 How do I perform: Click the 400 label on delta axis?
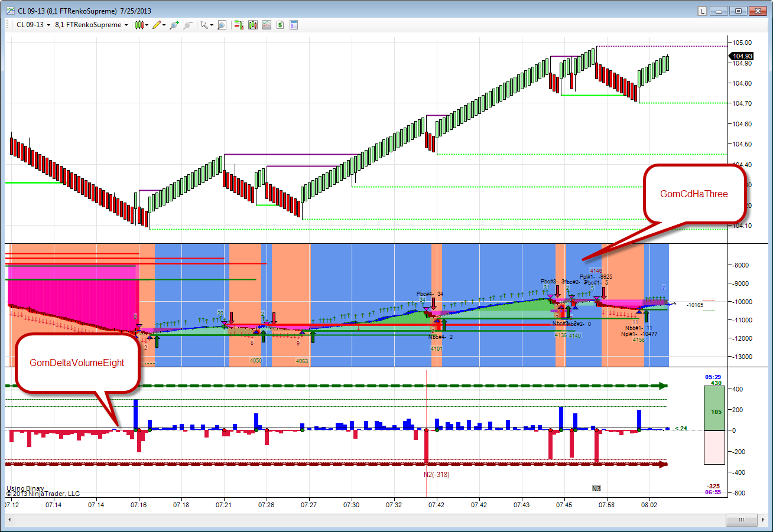point(739,389)
